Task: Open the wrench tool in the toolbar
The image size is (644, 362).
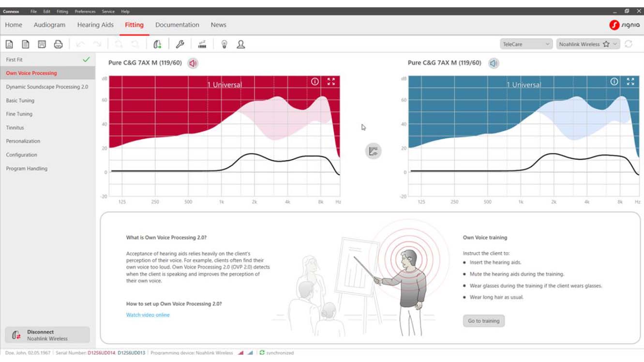Action: pyautogui.click(x=180, y=45)
